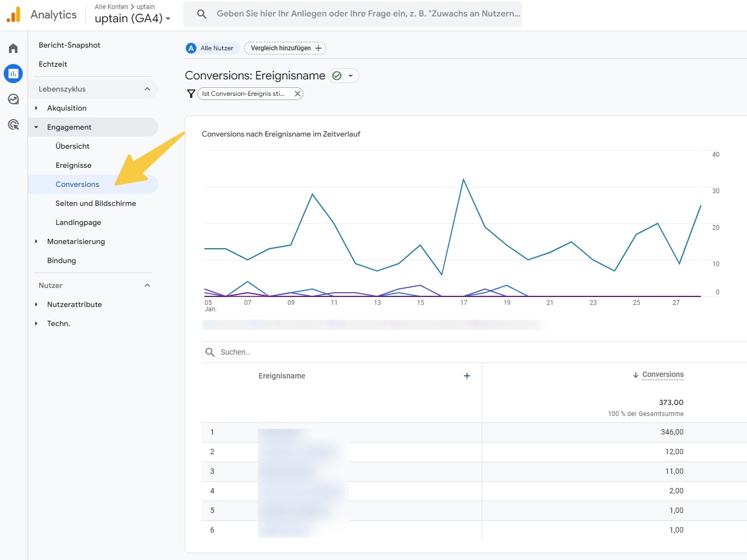Viewport: 747px width, 560px height.
Task: Click the magnifier in the top search bar
Action: tap(201, 14)
